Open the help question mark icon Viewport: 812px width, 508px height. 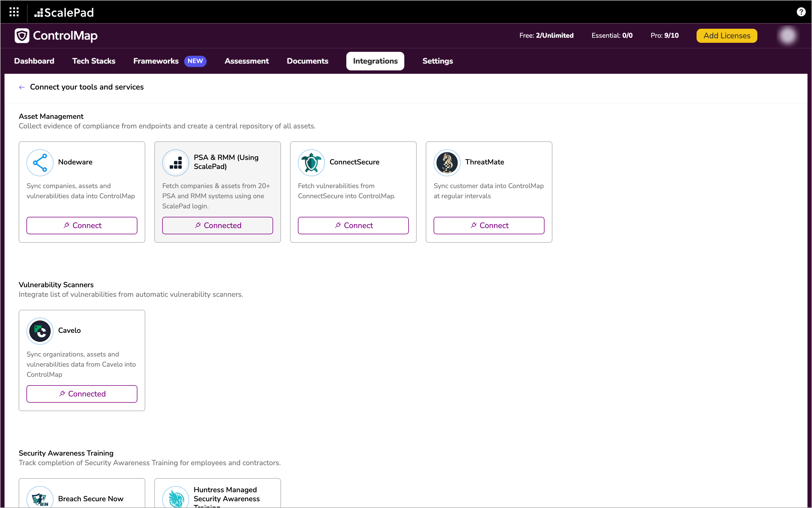click(x=801, y=12)
